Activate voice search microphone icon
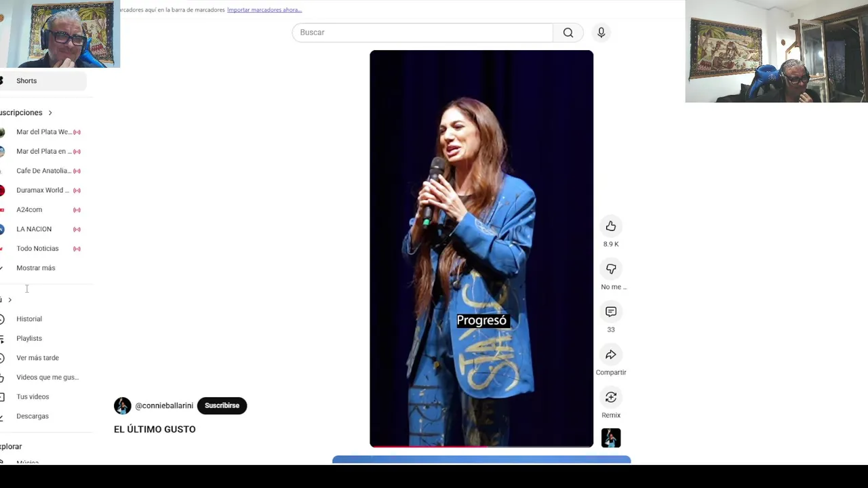The width and height of the screenshot is (868, 488). [x=601, y=33]
